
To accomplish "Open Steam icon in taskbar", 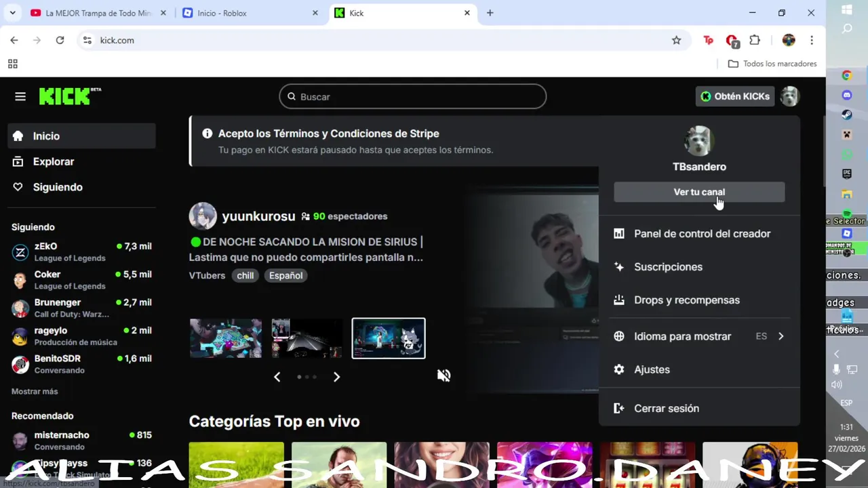I will pos(847,115).
